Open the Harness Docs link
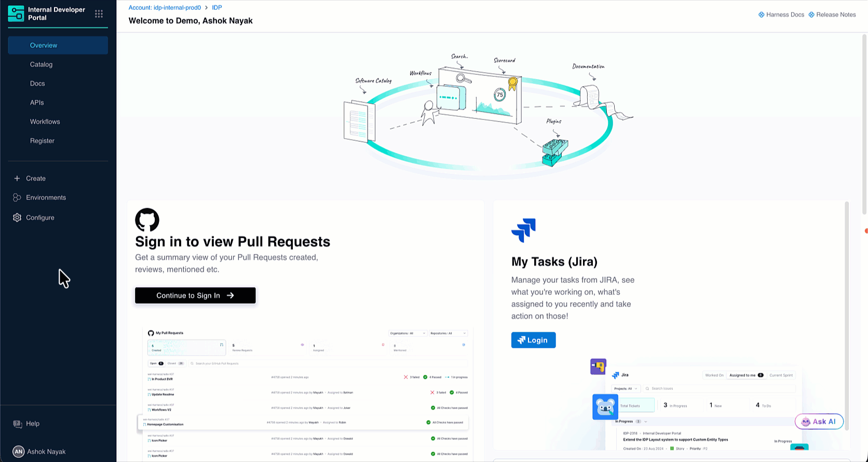The height and width of the screenshot is (462, 868). 781,15
